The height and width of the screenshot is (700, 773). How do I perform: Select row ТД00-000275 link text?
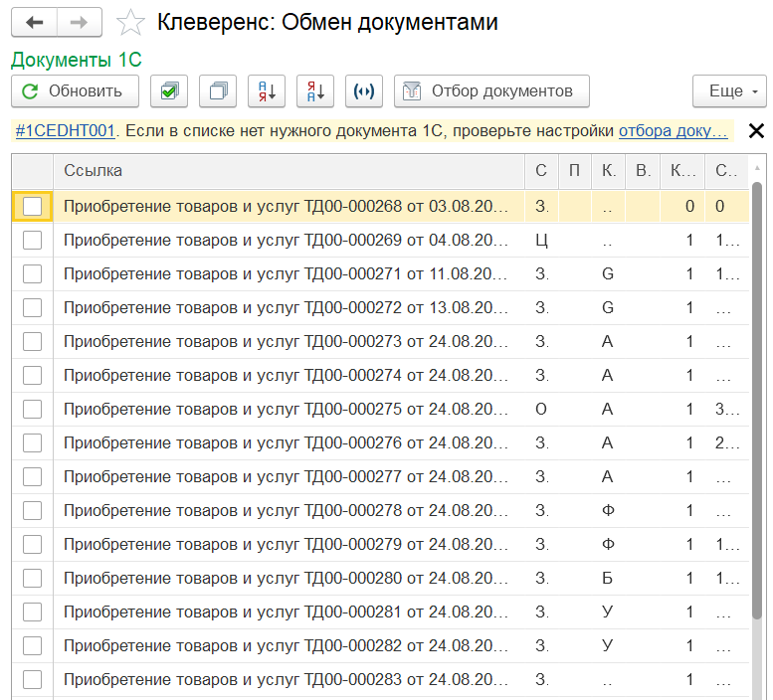coord(286,410)
